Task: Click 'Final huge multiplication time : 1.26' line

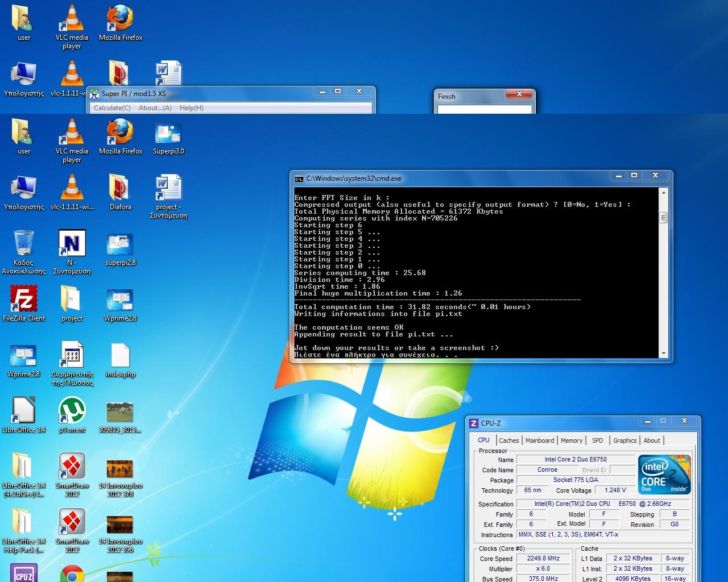Action: [x=378, y=293]
